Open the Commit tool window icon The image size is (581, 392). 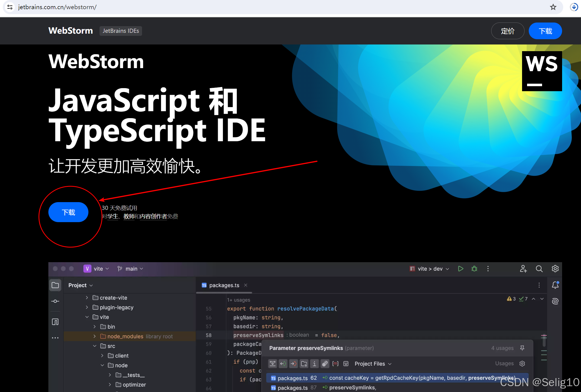(x=55, y=301)
